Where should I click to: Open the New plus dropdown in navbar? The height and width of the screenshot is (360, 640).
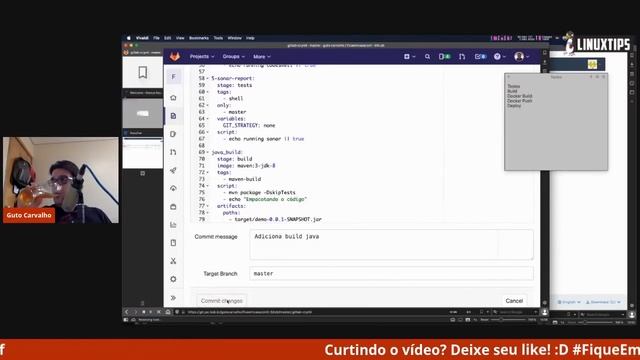[x=409, y=57]
